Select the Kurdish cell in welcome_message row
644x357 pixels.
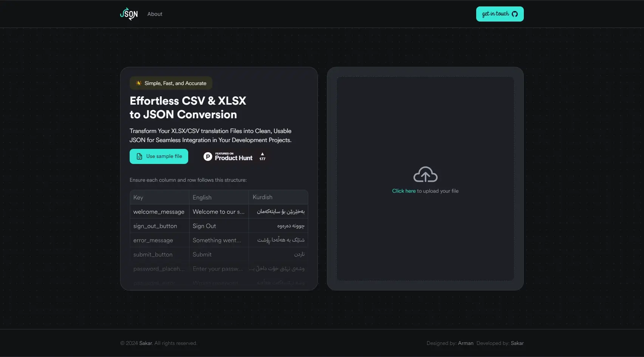[278, 212]
